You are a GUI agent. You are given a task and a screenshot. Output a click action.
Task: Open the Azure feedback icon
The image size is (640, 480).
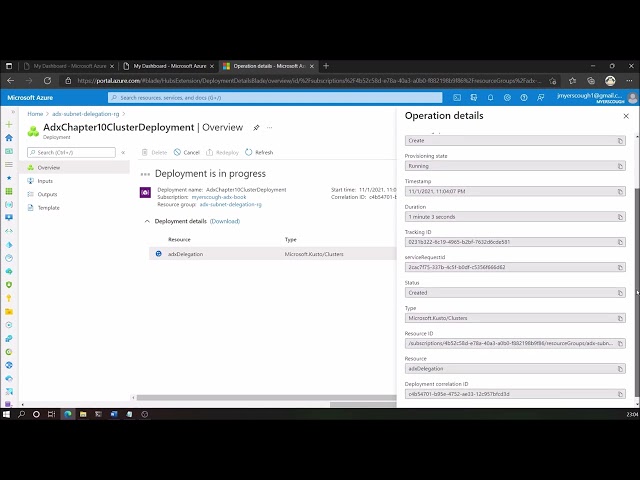click(541, 98)
